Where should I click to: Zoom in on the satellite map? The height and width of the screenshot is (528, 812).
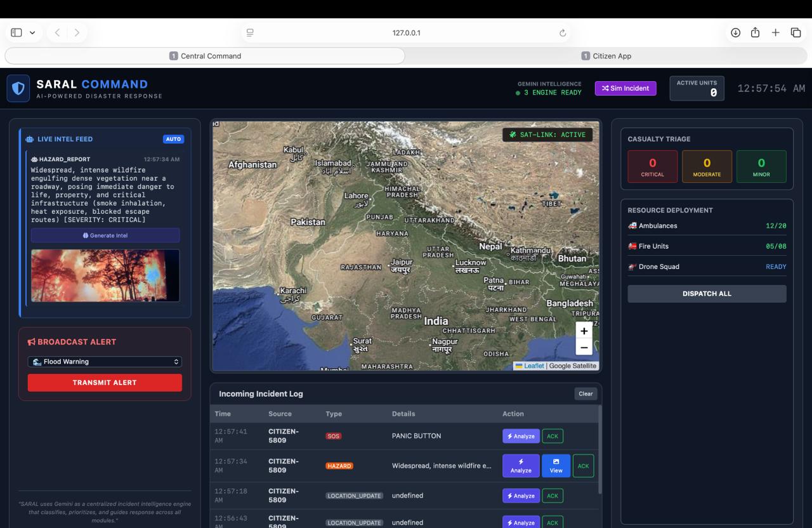584,331
